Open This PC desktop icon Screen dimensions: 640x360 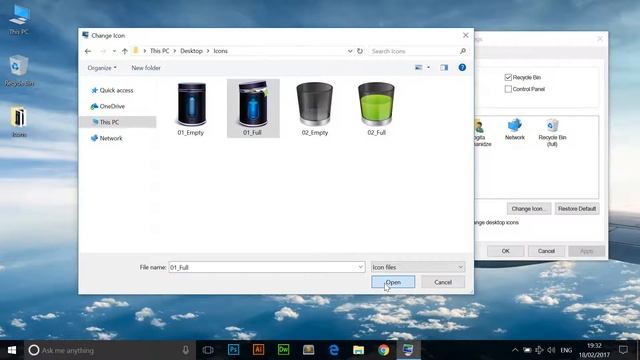(19, 20)
